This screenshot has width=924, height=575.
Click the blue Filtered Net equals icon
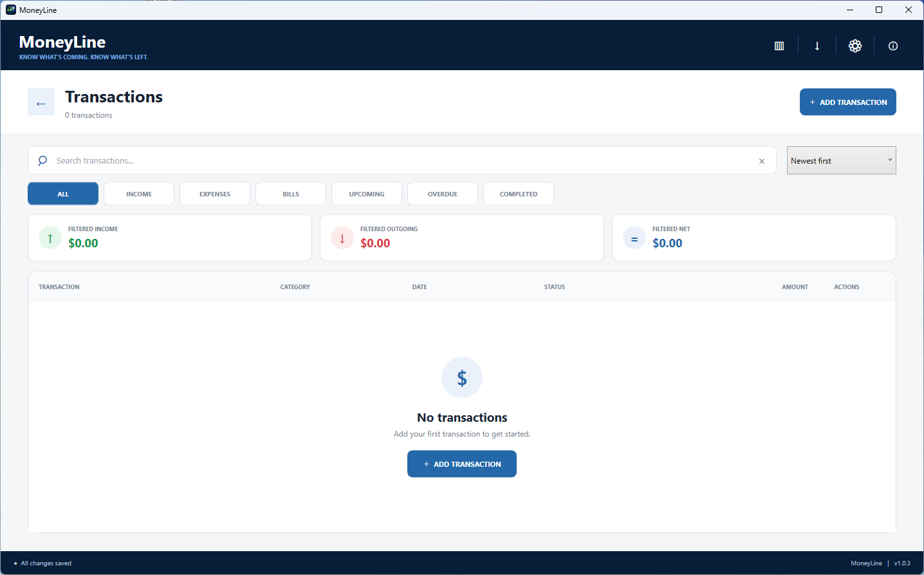coord(634,238)
